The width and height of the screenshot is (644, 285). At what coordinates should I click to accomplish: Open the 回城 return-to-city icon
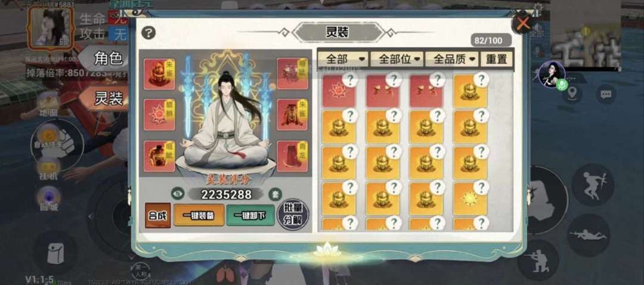click(49, 199)
